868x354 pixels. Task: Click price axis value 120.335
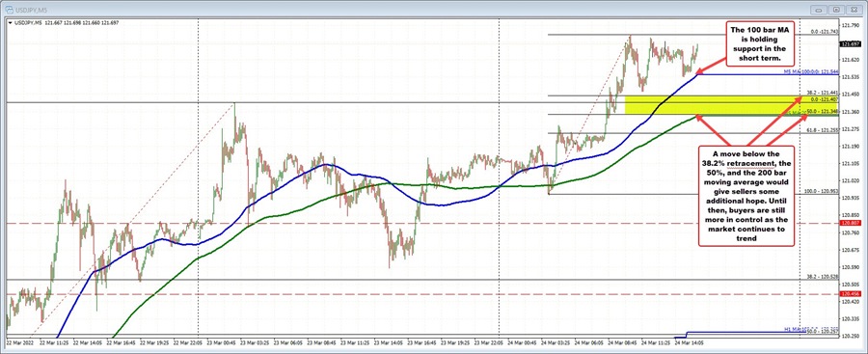[x=850, y=319]
